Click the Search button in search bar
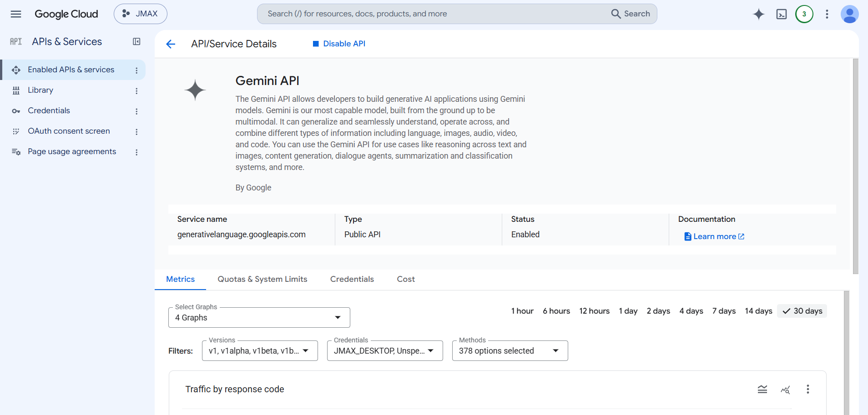This screenshot has width=868, height=415. [631, 14]
